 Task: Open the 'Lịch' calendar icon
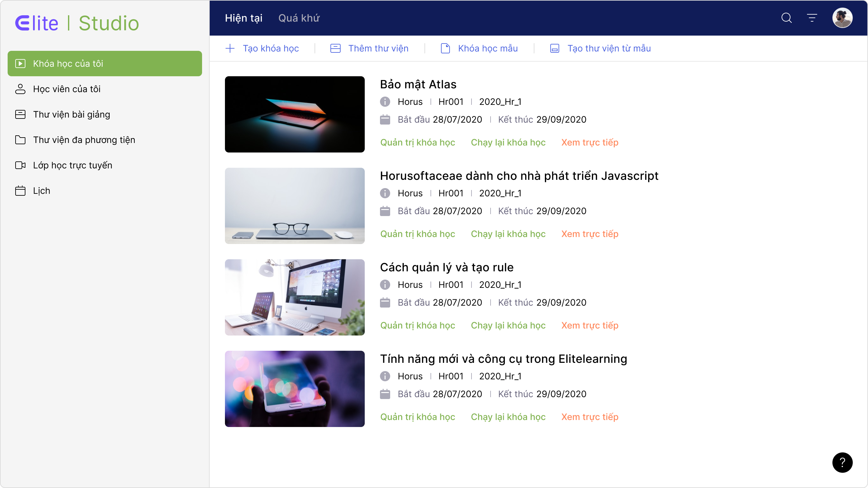click(21, 190)
